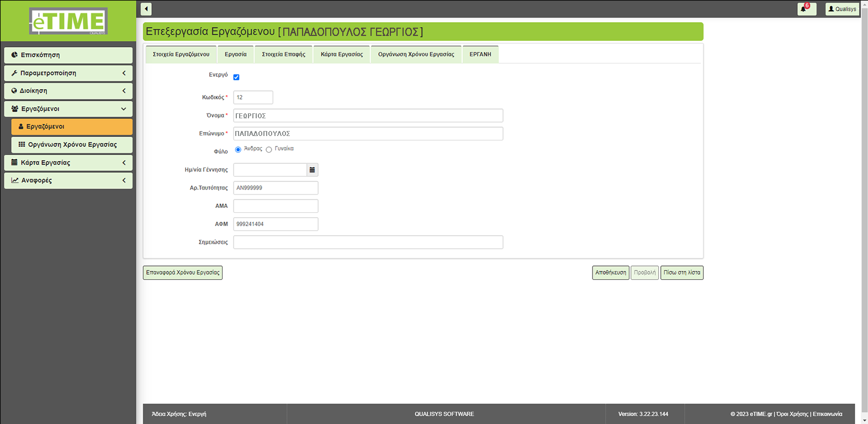
Task: Click the chart icon beside Αναφορές
Action: pyautogui.click(x=15, y=180)
